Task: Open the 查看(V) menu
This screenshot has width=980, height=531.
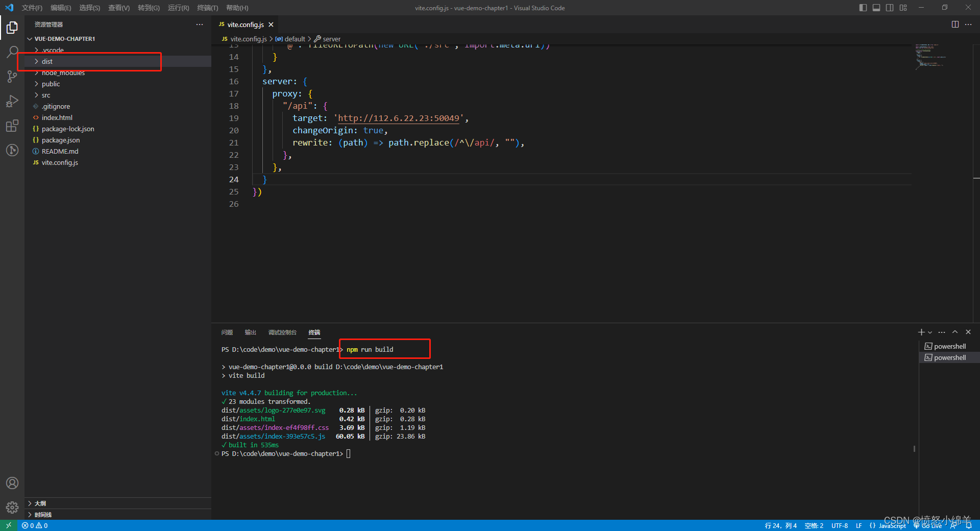Action: pyautogui.click(x=119, y=8)
